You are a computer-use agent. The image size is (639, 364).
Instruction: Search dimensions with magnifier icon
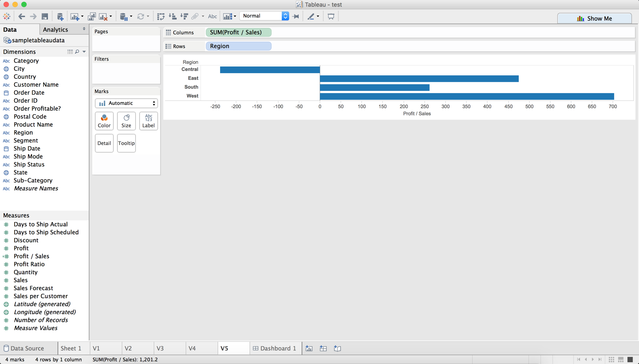click(77, 52)
